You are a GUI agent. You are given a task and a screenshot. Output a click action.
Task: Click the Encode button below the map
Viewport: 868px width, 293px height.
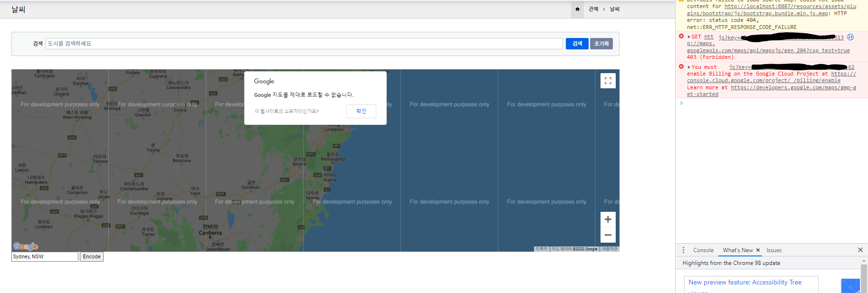click(x=92, y=256)
